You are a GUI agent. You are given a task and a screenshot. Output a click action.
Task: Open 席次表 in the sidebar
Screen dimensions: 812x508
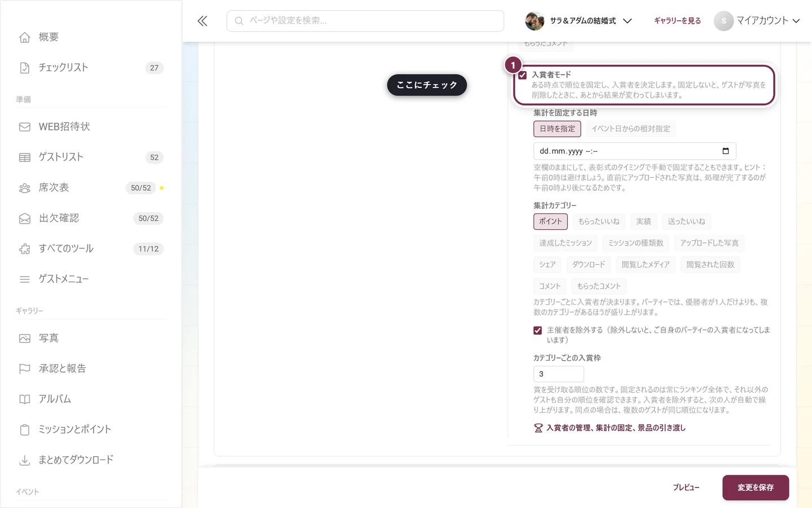91,188
